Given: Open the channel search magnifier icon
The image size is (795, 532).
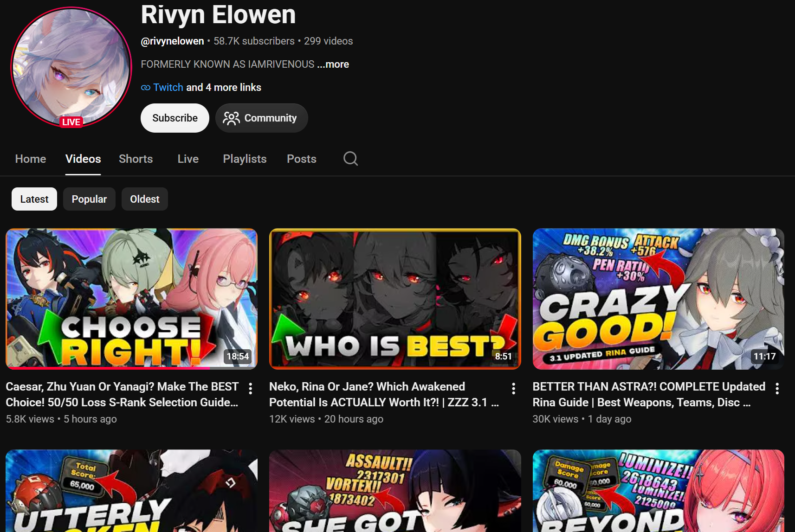Looking at the screenshot, I should point(350,159).
